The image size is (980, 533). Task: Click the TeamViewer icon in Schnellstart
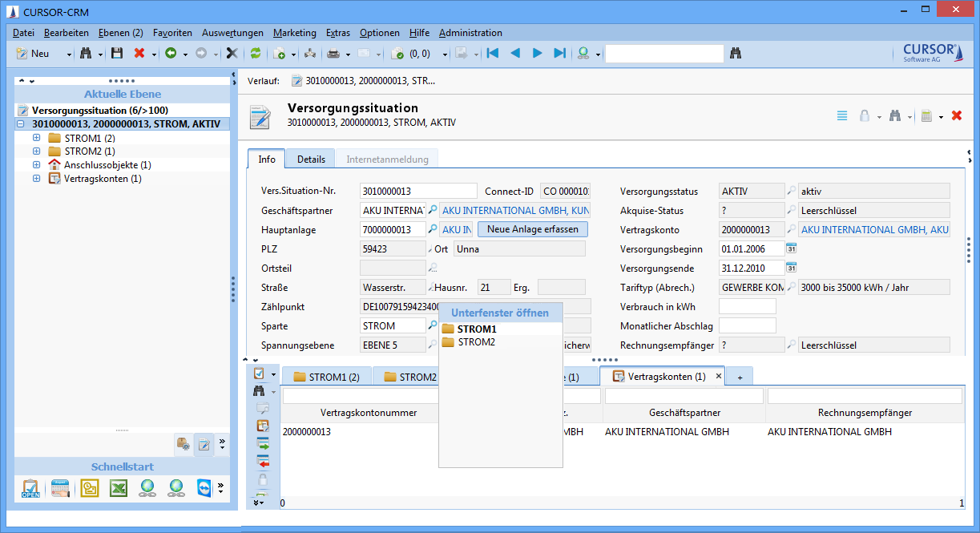tap(204, 488)
